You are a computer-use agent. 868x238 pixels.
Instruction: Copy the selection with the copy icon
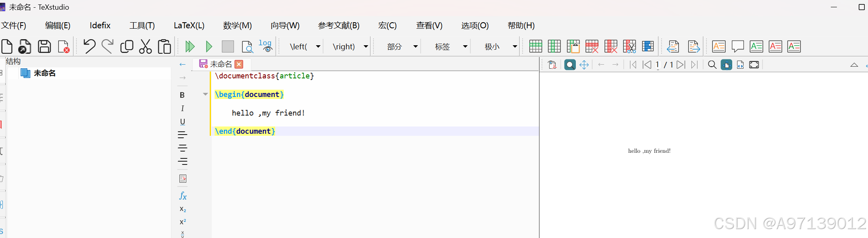pyautogui.click(x=127, y=46)
